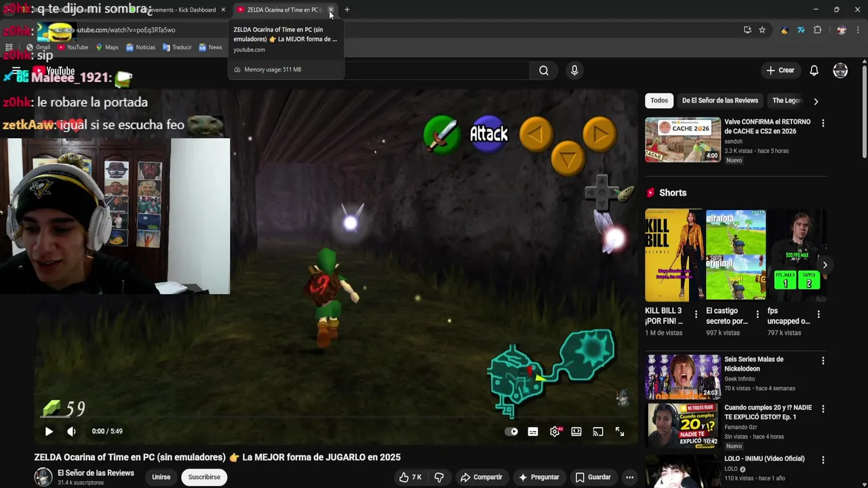The width and height of the screenshot is (868, 488).
Task: Click the channel avatar under the video
Action: point(43,477)
